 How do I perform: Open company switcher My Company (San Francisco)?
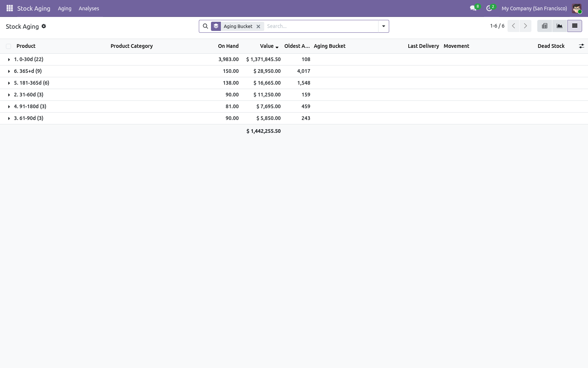click(x=534, y=8)
